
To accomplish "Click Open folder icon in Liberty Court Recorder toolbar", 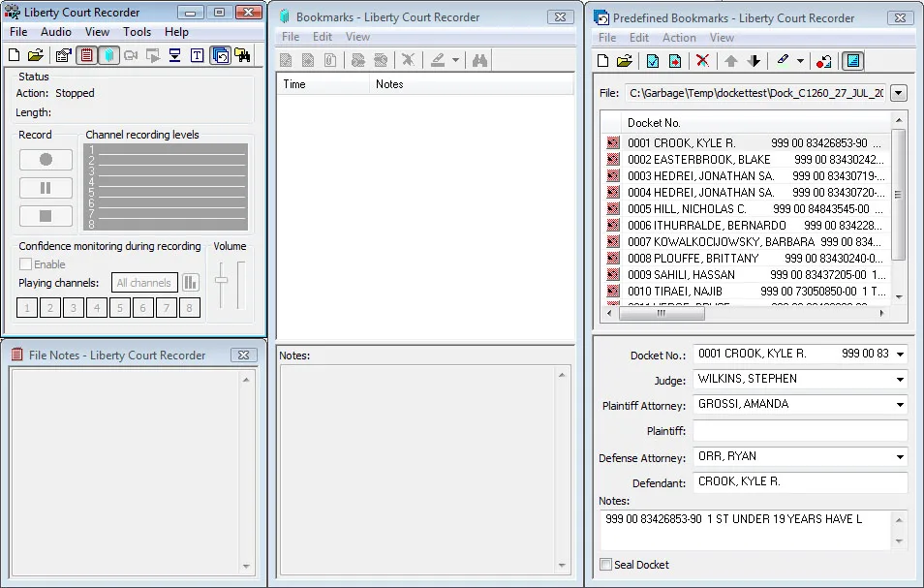I will (36, 55).
